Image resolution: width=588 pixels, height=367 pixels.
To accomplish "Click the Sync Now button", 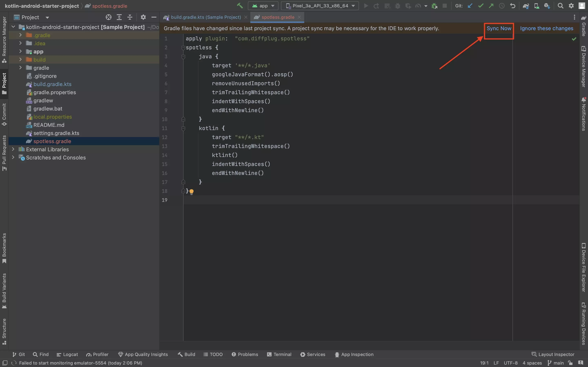I will click(x=499, y=28).
